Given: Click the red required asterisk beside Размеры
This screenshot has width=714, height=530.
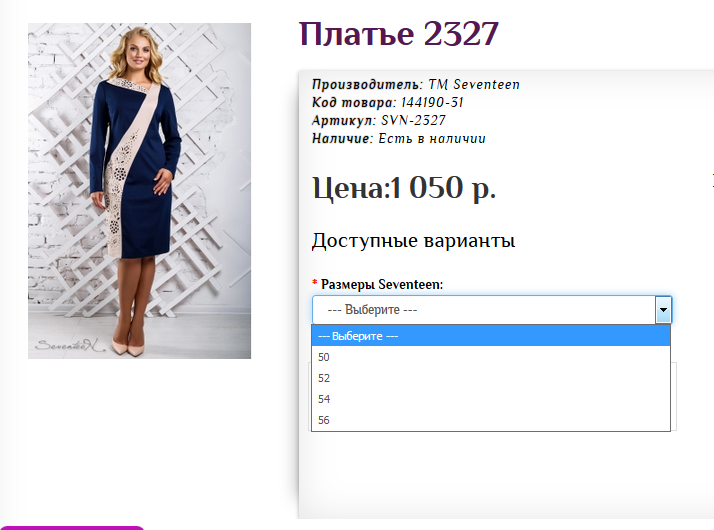Looking at the screenshot, I should [x=315, y=283].
